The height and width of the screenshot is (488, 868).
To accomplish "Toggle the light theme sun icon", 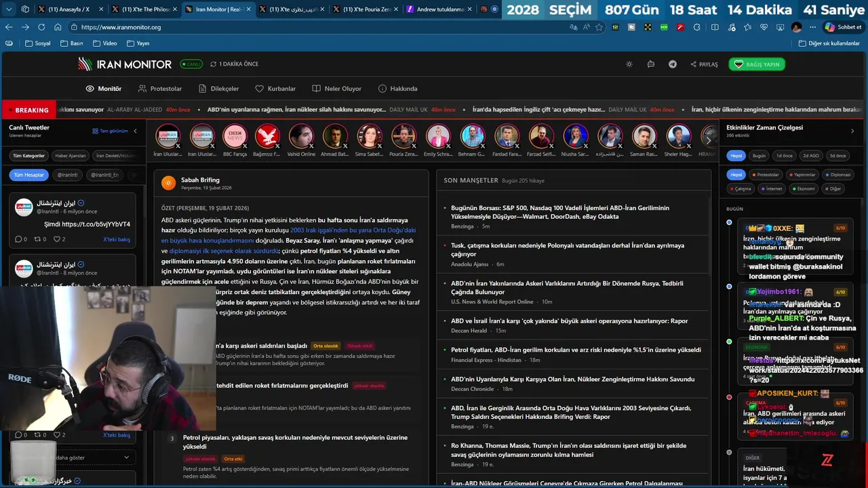I will click(629, 64).
